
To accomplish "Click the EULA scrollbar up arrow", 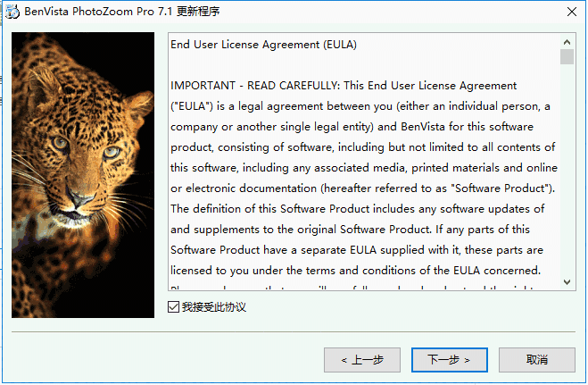I will (x=567, y=42).
